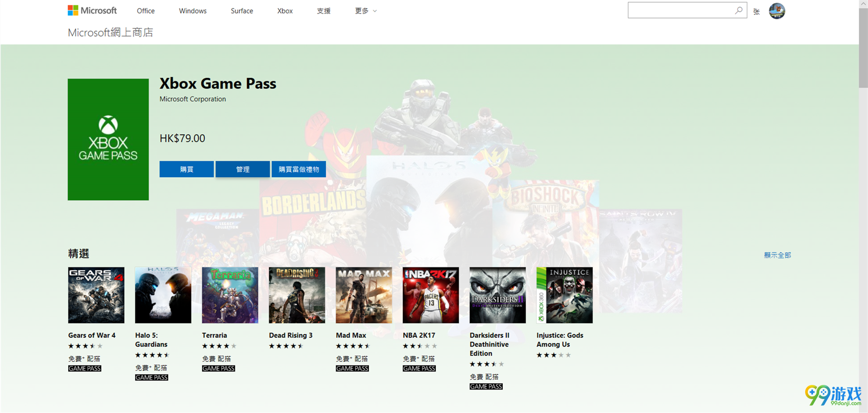The image size is (868, 413).
Task: Click the Xbox Game Pass page title
Action: (218, 84)
